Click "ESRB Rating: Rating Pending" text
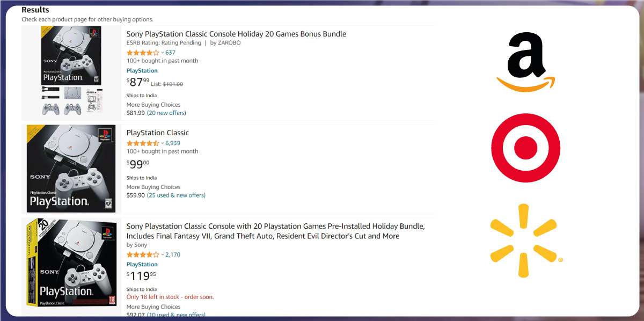Image resolution: width=644 pixels, height=321 pixels. tap(164, 43)
